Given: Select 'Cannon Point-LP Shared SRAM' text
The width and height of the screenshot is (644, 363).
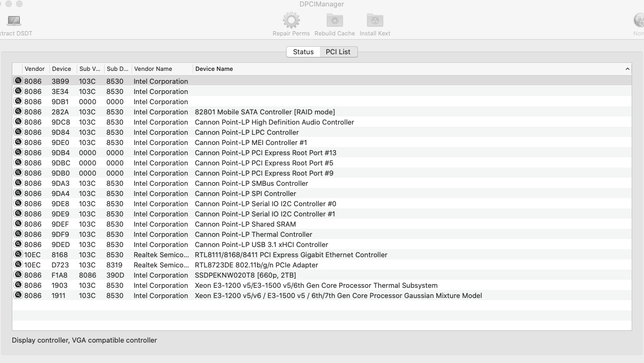Looking at the screenshot, I should coord(245,224).
